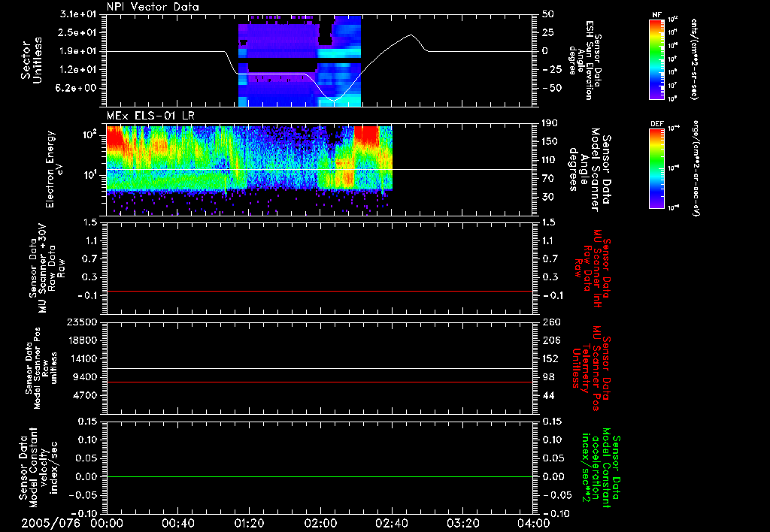Click the "14100" scanner position tick value

(x=83, y=358)
